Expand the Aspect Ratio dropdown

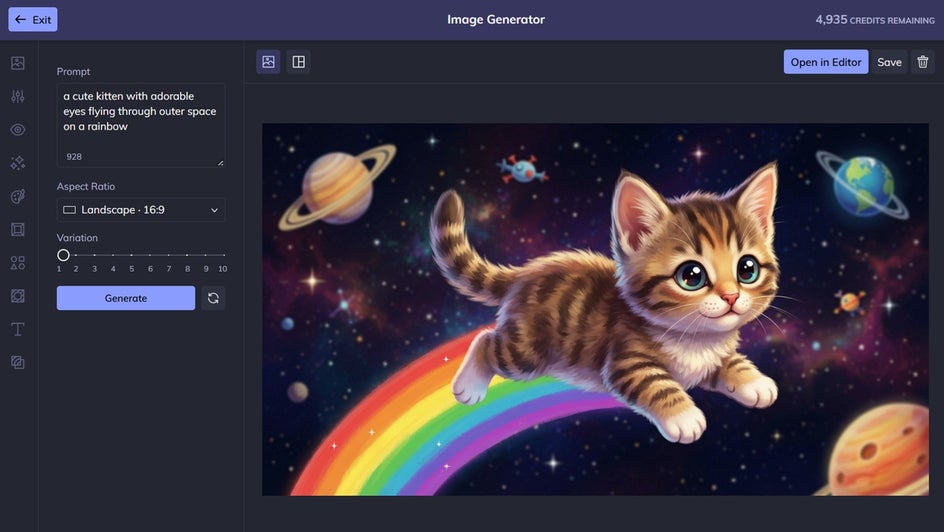141,209
